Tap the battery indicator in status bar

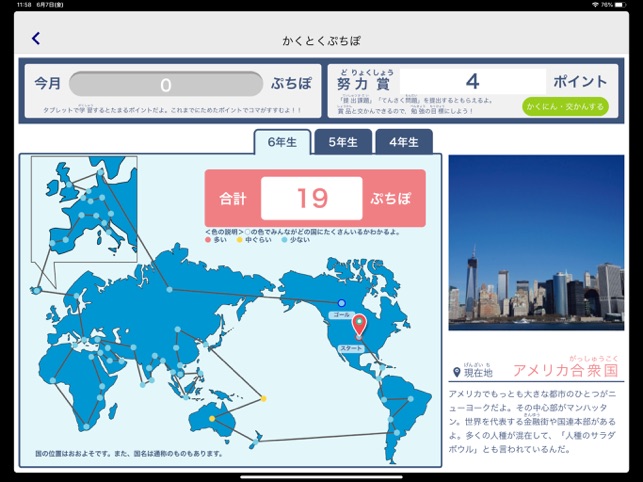coord(620,5)
